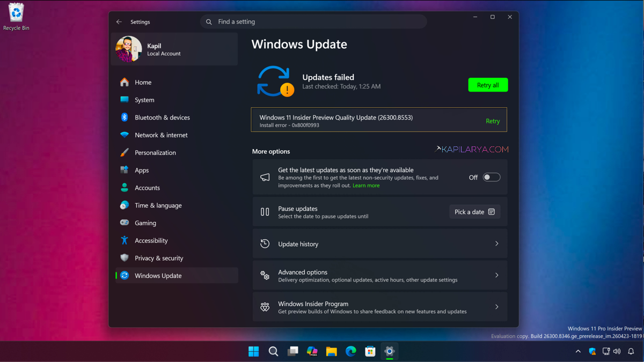This screenshot has width=644, height=362.
Task: Click the Retry all button
Action: (488, 85)
